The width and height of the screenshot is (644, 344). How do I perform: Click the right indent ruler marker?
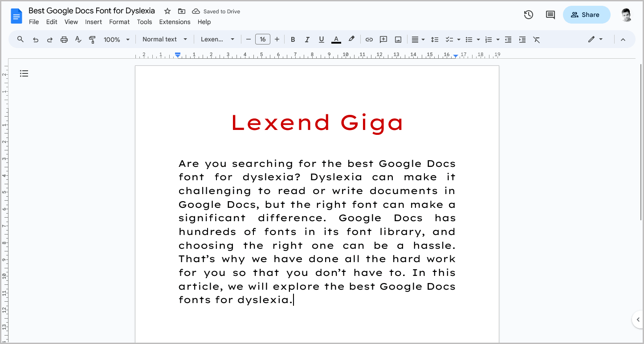click(x=456, y=56)
